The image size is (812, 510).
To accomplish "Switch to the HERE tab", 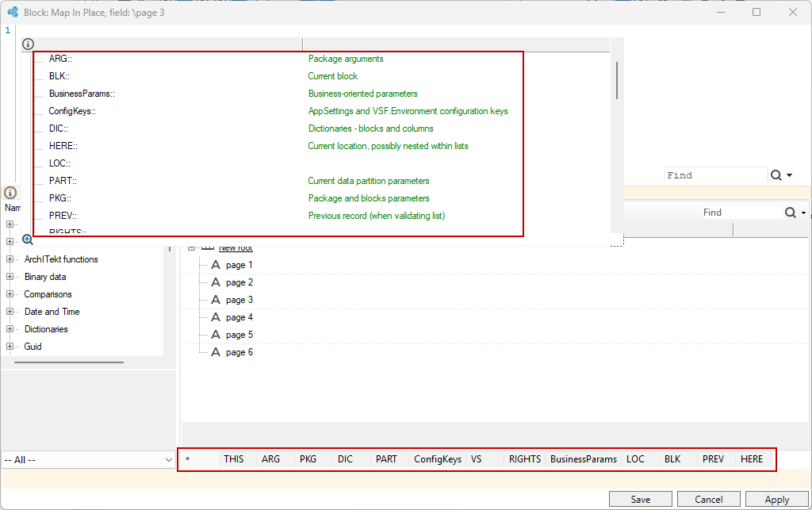I will click(752, 459).
